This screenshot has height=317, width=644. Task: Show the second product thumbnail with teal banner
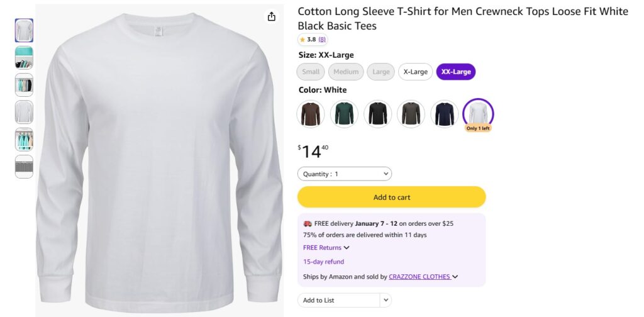[x=24, y=58]
